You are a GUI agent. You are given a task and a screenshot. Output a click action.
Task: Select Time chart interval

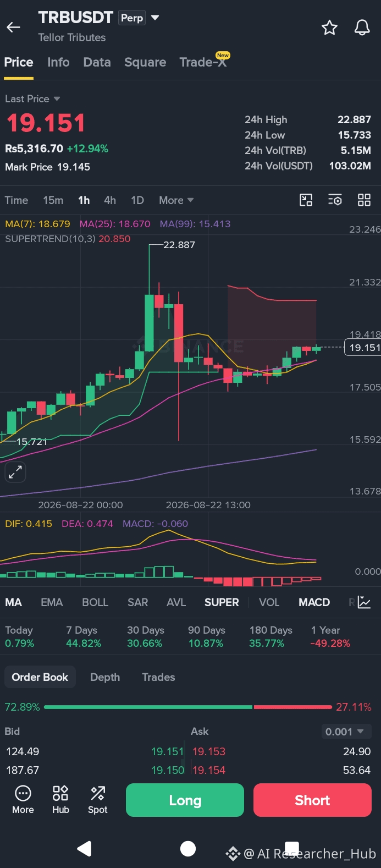click(16, 200)
